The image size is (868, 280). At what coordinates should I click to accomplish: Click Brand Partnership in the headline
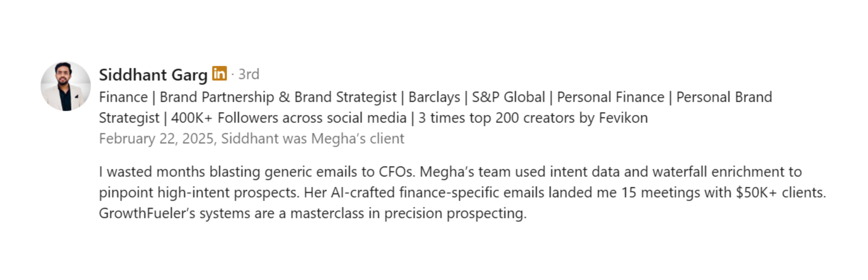(217, 97)
